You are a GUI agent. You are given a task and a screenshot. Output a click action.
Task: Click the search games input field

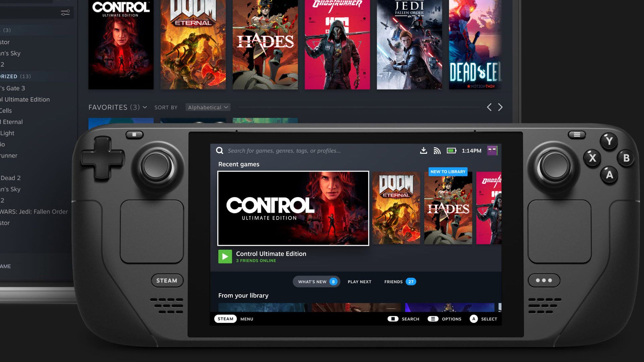(x=284, y=151)
